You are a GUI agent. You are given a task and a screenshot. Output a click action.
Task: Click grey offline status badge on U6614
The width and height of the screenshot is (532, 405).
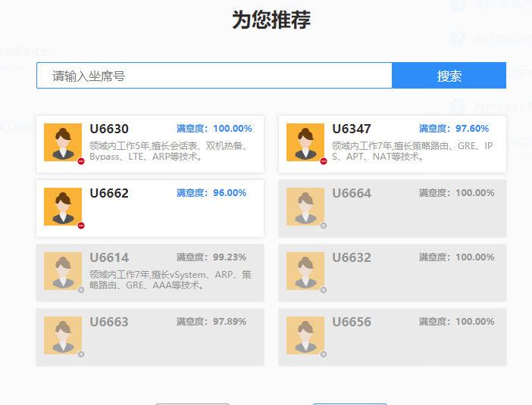pyautogui.click(x=81, y=290)
